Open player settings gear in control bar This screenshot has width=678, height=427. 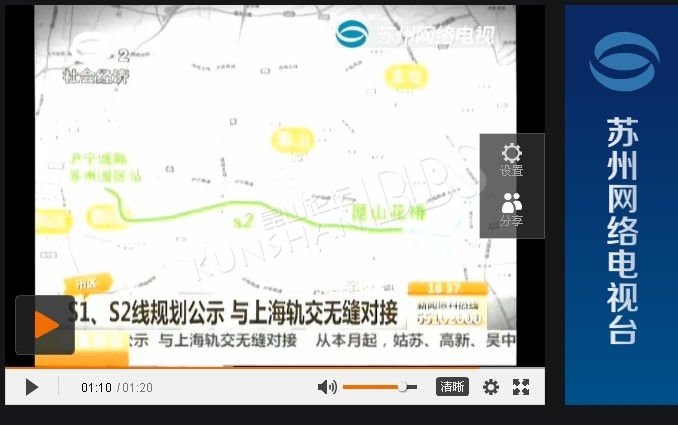point(491,387)
